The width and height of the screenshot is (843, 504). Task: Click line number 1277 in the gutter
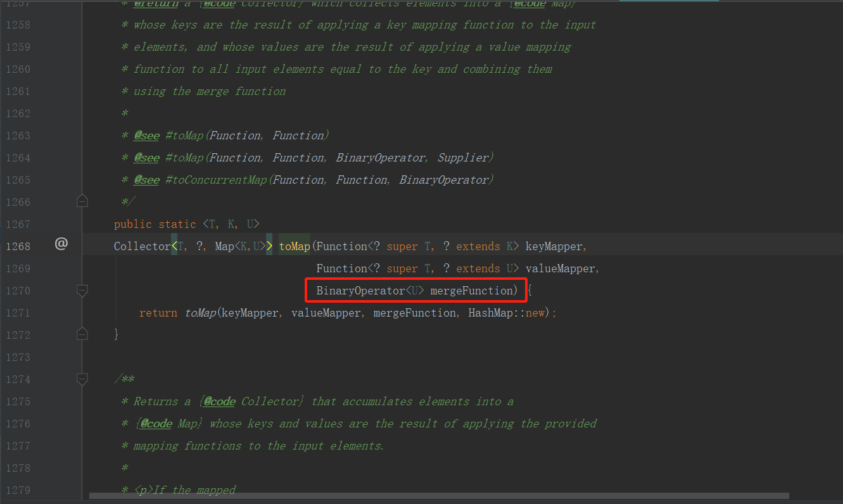[18, 446]
